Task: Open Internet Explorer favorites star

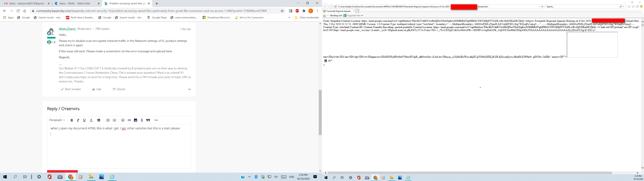Action: tap(633, 7)
